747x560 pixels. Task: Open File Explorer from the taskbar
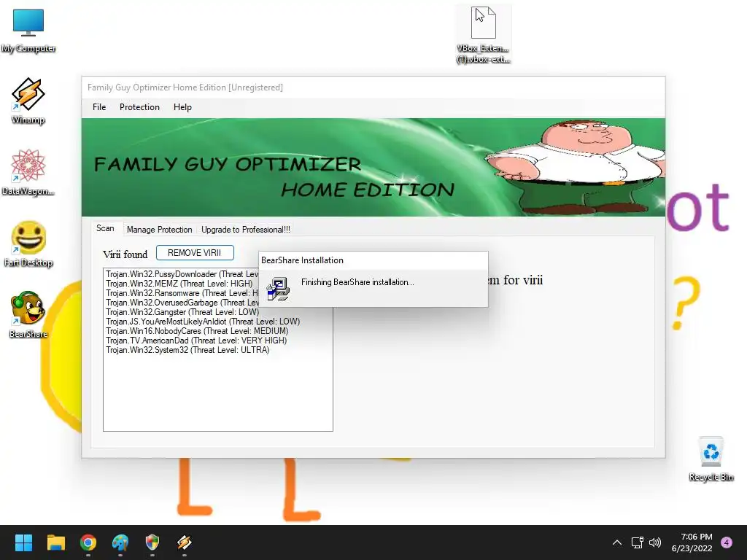(55, 542)
